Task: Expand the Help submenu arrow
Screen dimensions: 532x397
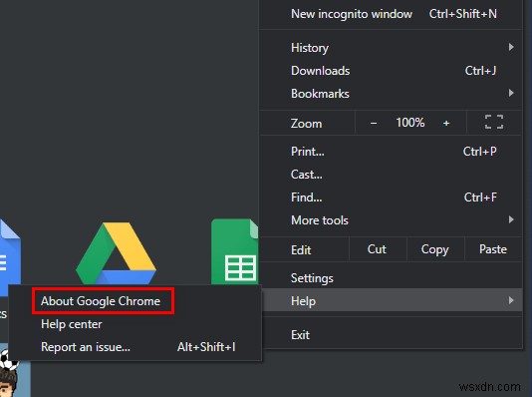Action: coord(511,300)
